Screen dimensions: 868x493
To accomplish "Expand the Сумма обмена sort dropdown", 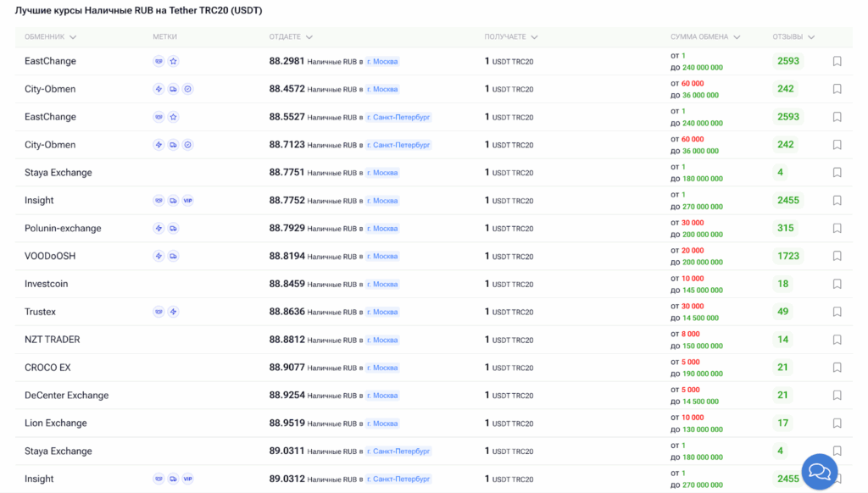I will click(x=737, y=37).
